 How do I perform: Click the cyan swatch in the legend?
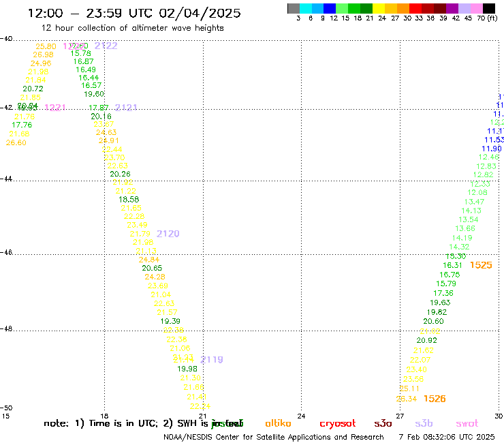[x=305, y=8]
